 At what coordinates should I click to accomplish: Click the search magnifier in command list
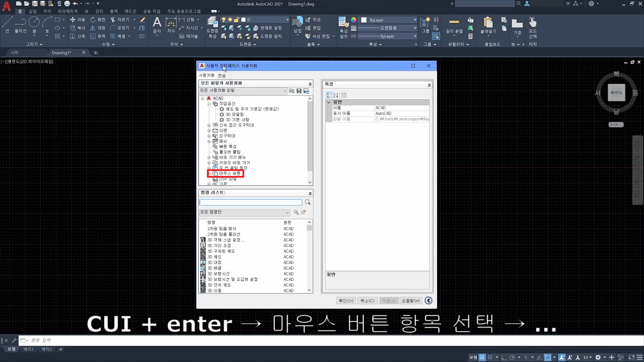(308, 202)
